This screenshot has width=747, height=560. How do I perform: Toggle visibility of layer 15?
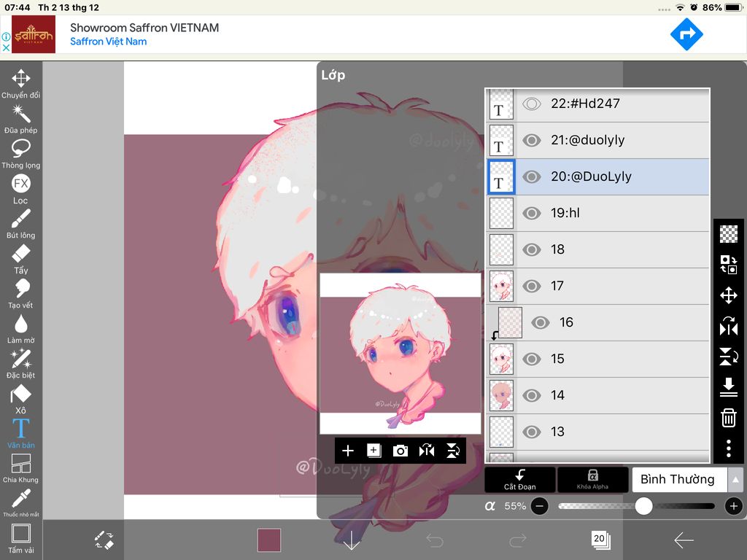(532, 359)
